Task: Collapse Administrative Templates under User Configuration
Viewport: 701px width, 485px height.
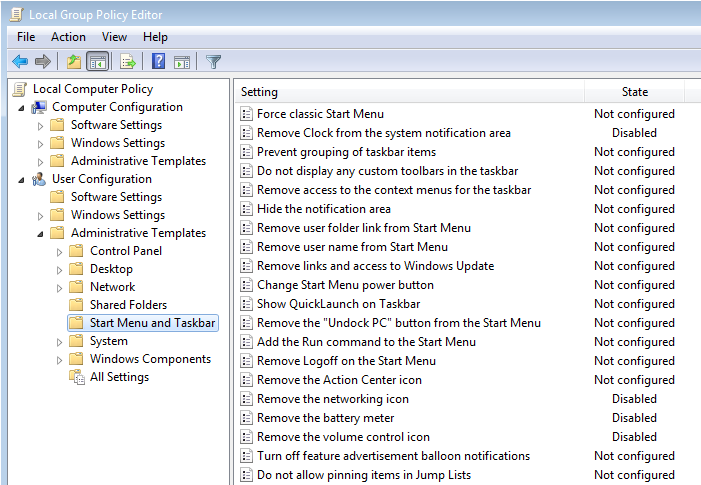Action: click(40, 234)
